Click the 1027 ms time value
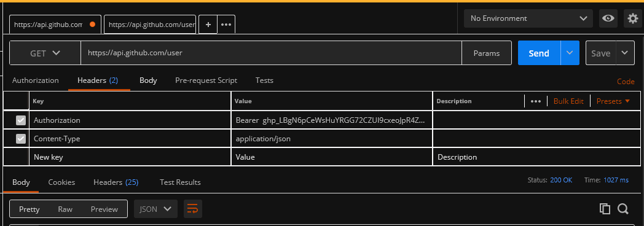The image size is (644, 226). click(616, 180)
